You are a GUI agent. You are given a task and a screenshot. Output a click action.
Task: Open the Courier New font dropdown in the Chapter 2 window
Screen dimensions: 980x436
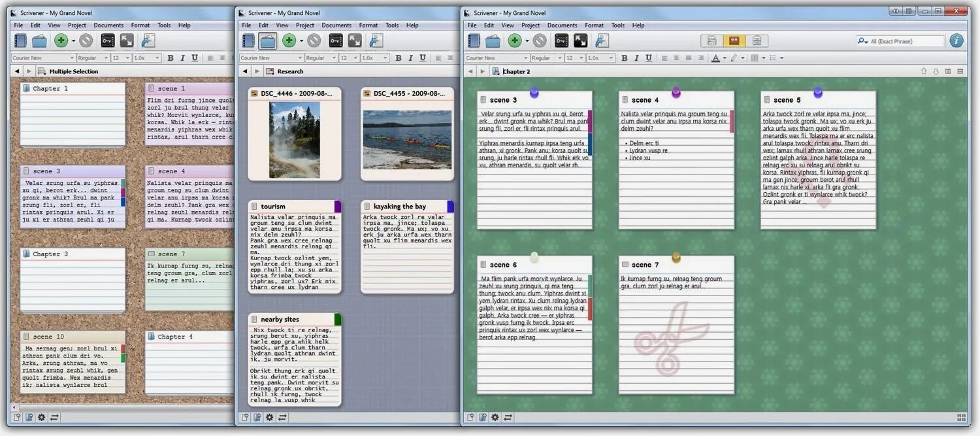[496, 58]
